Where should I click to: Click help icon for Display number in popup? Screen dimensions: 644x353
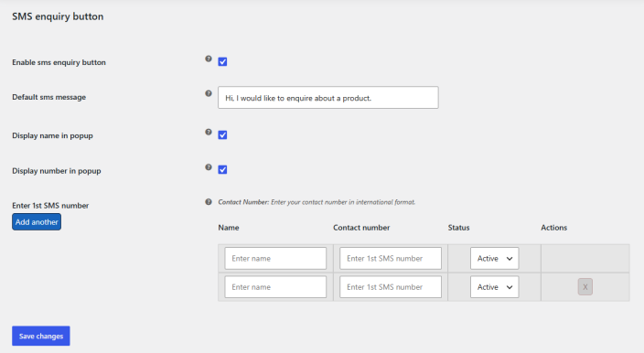tap(209, 167)
